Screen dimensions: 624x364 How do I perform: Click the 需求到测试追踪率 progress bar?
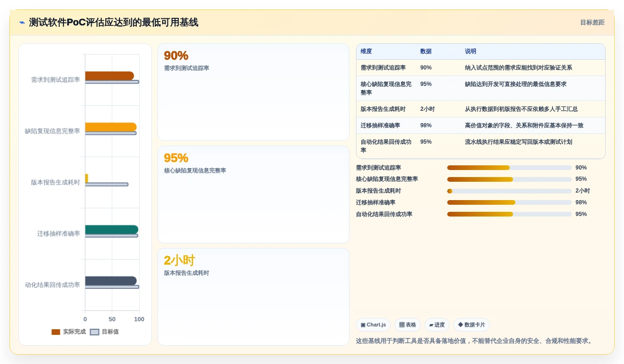509,168
